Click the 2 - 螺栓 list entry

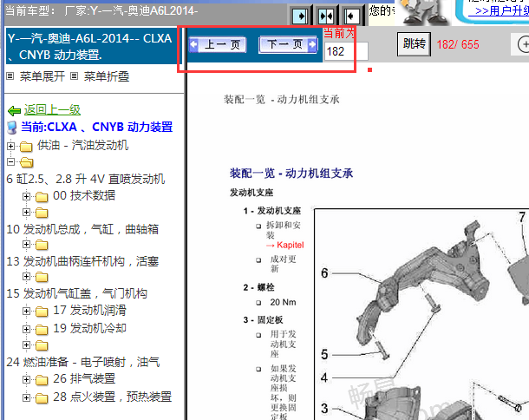tap(258, 287)
